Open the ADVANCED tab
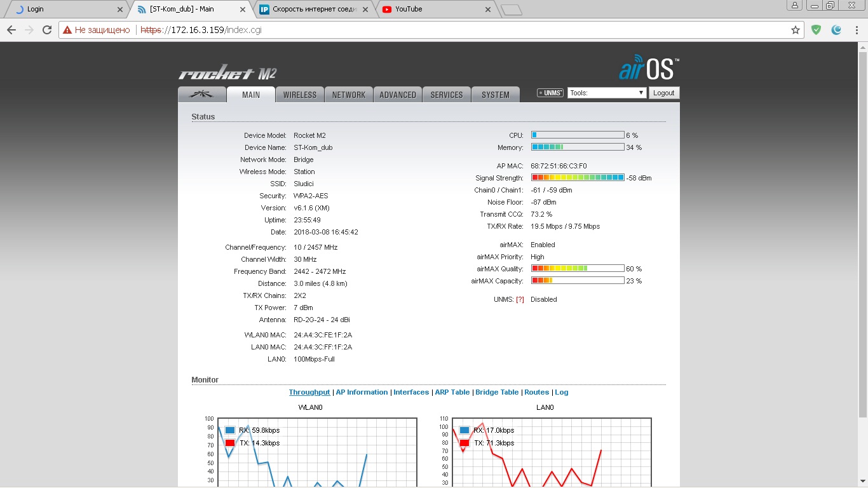868x488 pixels. pyautogui.click(x=398, y=94)
